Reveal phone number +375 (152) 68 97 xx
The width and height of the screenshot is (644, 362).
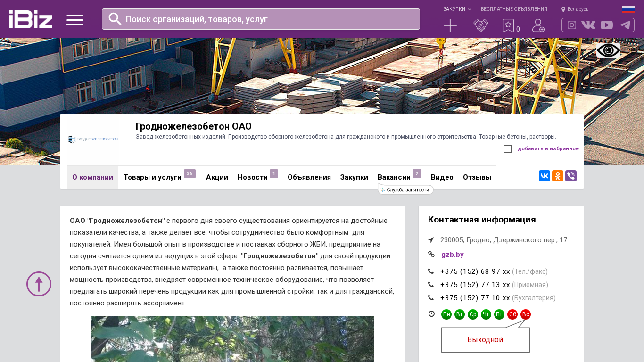[475, 271]
